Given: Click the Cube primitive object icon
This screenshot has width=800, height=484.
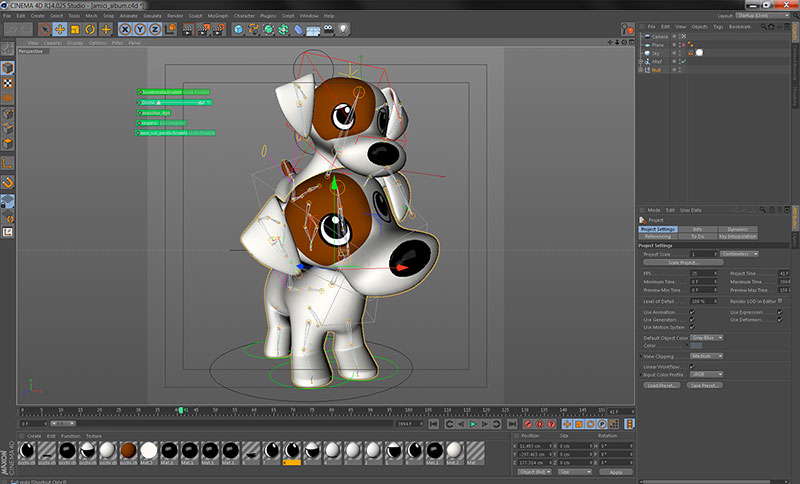Looking at the screenshot, I should click(x=239, y=29).
